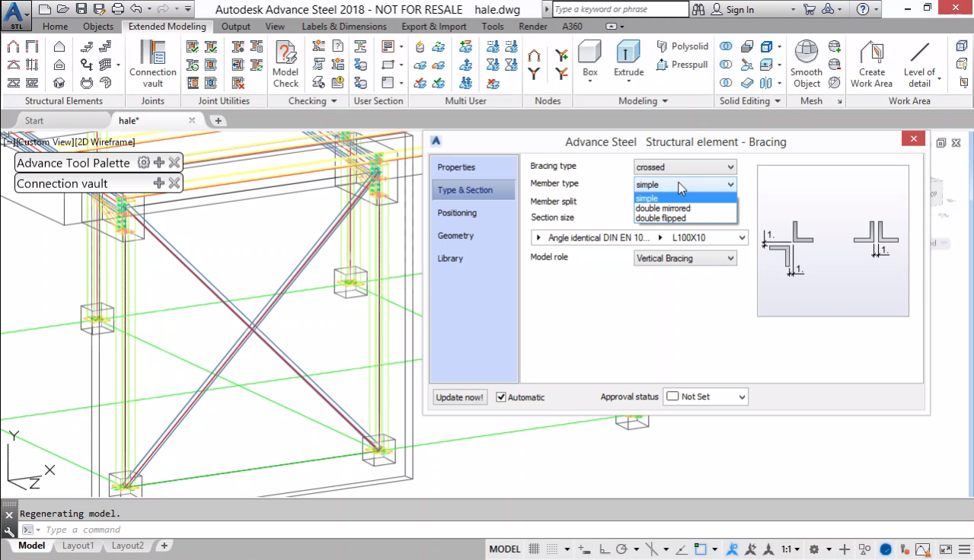Screen dimensions: 974x560
Task: Open the Properties tab in Bracing dialog
Action: click(474, 167)
